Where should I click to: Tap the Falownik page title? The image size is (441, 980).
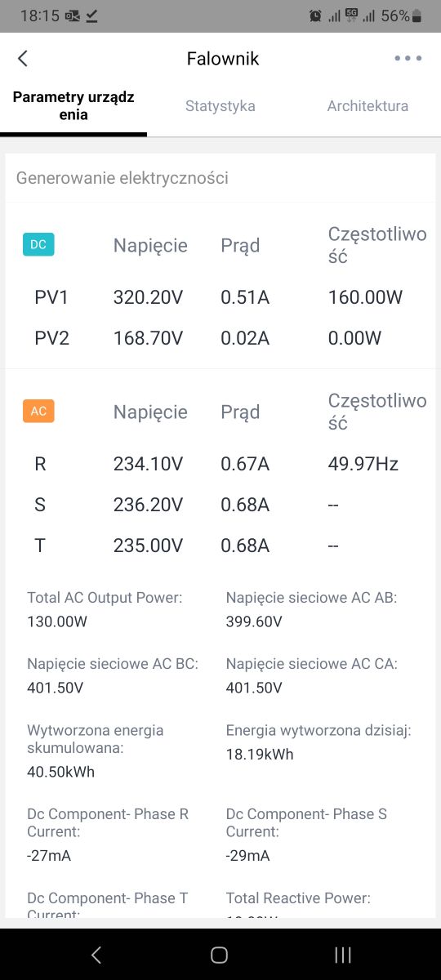click(223, 58)
